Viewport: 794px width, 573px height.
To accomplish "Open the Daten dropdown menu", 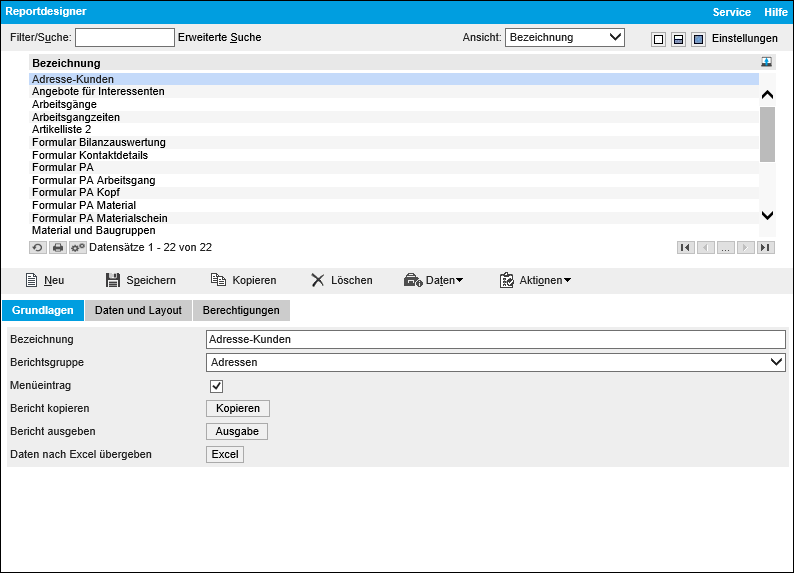I will point(433,280).
